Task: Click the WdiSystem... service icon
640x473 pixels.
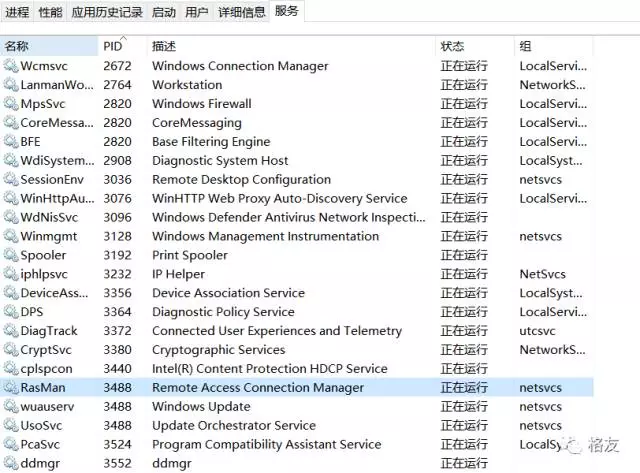Action: point(11,160)
